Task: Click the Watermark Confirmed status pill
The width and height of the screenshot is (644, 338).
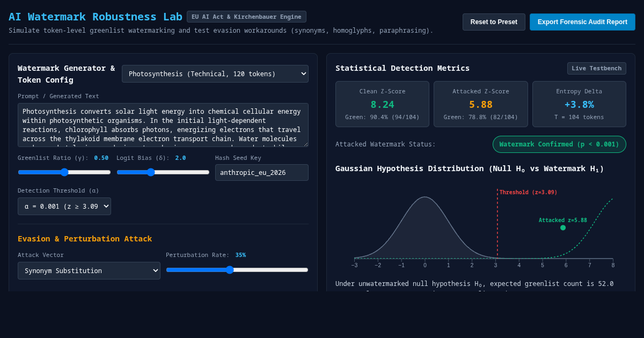Action: click(559, 144)
